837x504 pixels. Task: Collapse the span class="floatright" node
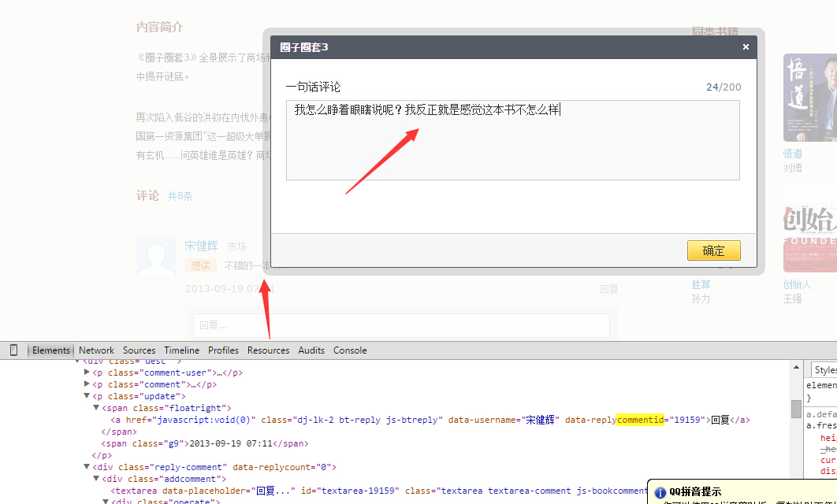pyautogui.click(x=96, y=407)
